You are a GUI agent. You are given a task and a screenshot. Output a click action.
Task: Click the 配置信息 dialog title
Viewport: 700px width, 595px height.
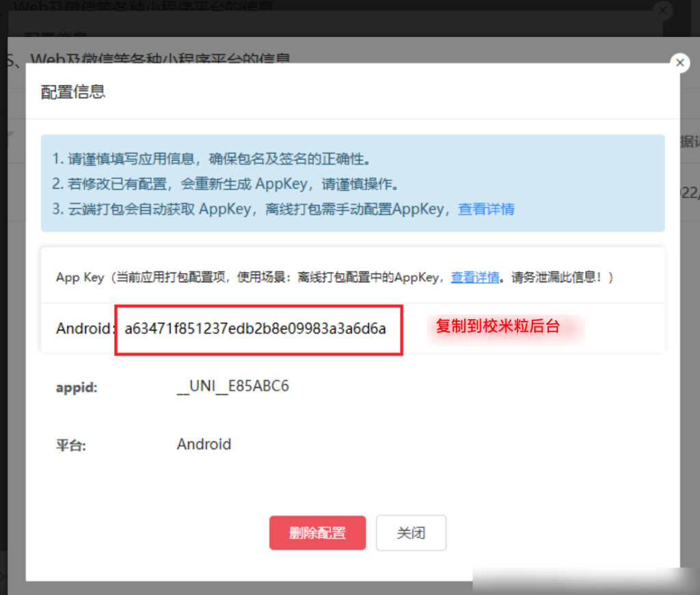tap(73, 92)
